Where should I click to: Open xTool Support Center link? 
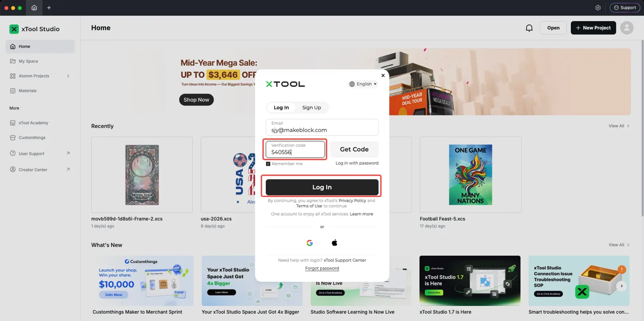pos(345,260)
